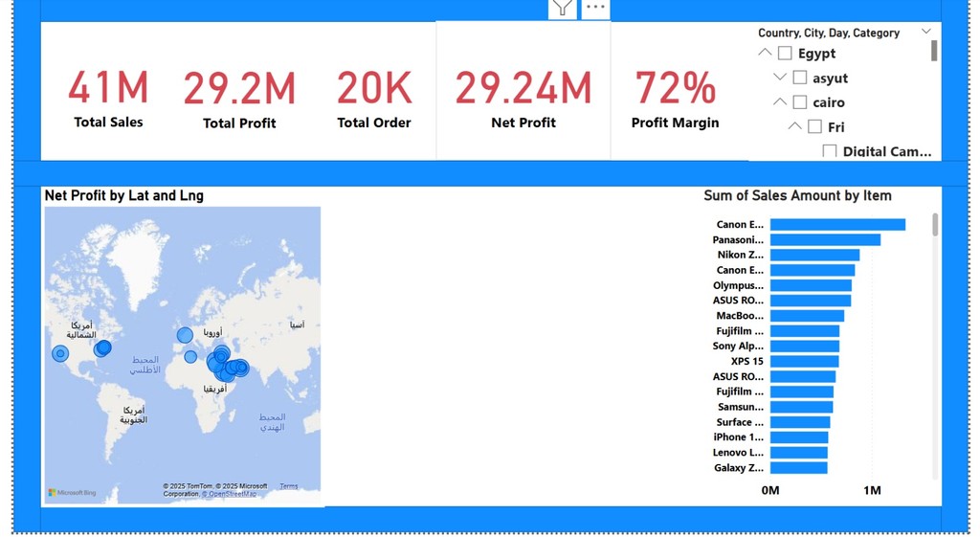Collapse the Fri tree node
Image resolution: width=980 pixels, height=537 pixels.
795,126
